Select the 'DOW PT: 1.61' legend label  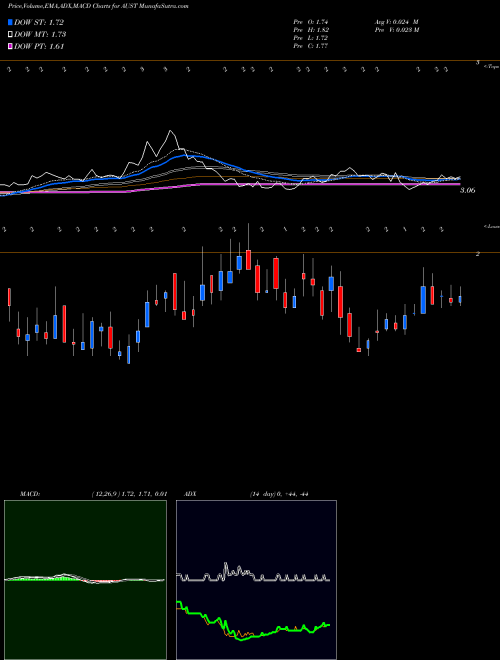tap(39, 46)
